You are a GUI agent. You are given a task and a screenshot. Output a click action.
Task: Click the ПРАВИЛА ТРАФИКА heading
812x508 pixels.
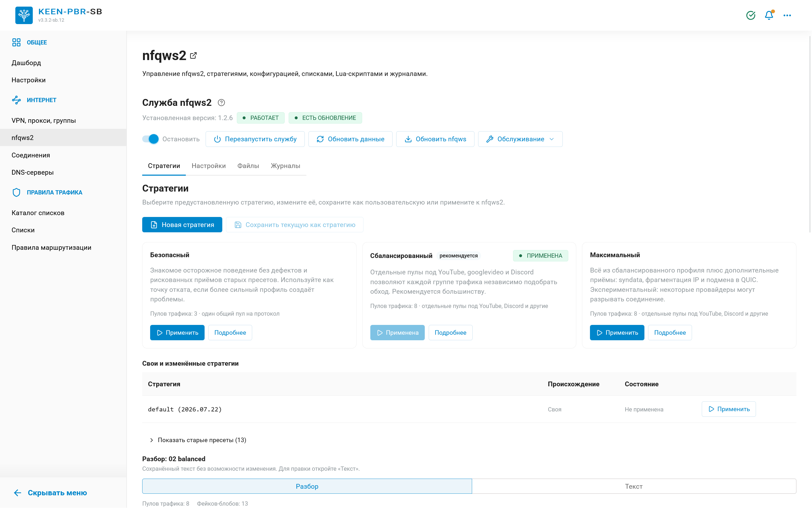54,193
